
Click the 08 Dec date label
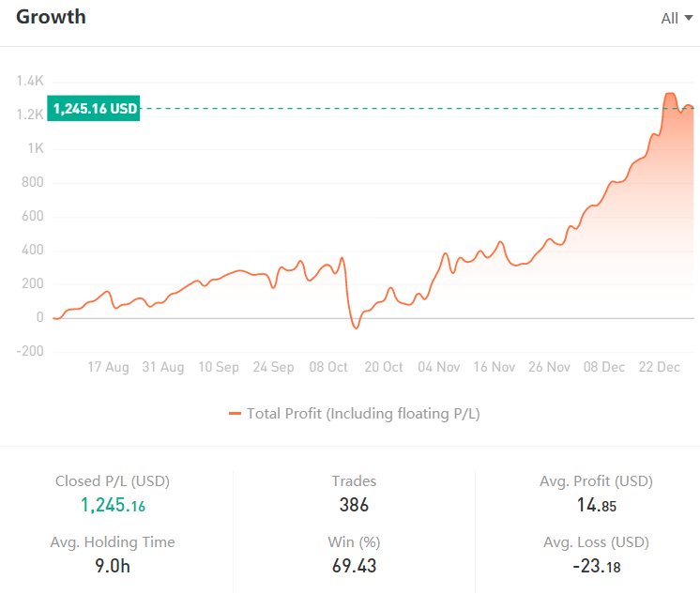tap(604, 367)
